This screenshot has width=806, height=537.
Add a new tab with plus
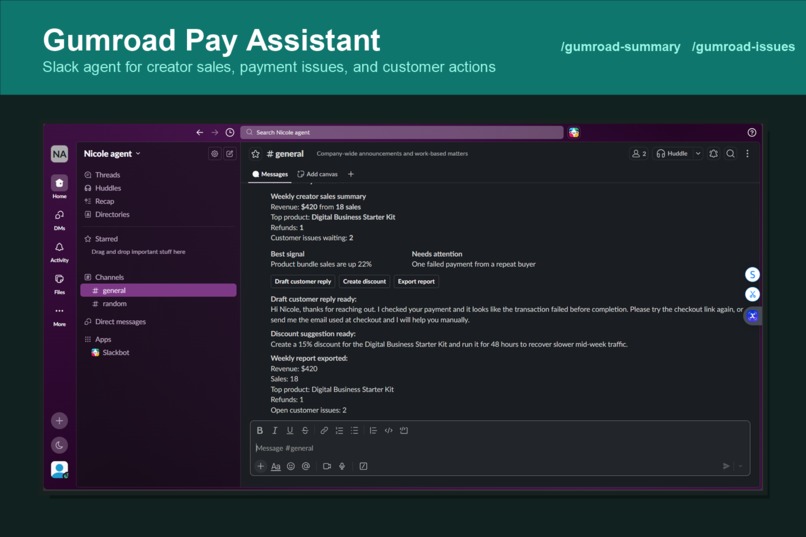(351, 174)
